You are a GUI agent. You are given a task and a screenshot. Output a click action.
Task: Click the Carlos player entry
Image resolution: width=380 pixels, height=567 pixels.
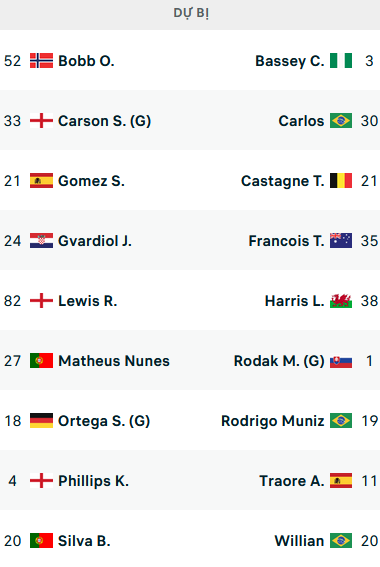coord(301,121)
